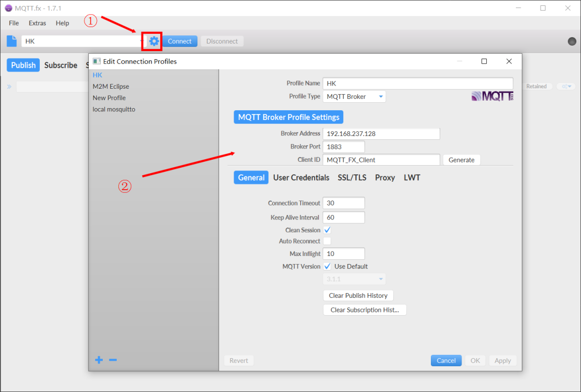Open the disabled 3.1.1 version dropdown

[x=354, y=279]
